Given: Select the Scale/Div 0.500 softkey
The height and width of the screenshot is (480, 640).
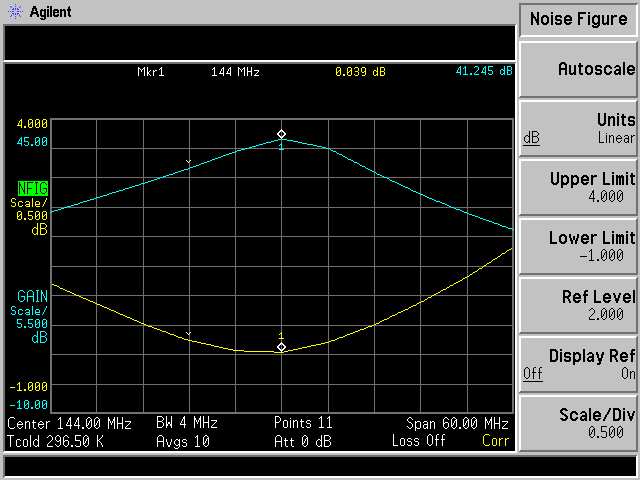Looking at the screenshot, I should [578, 423].
